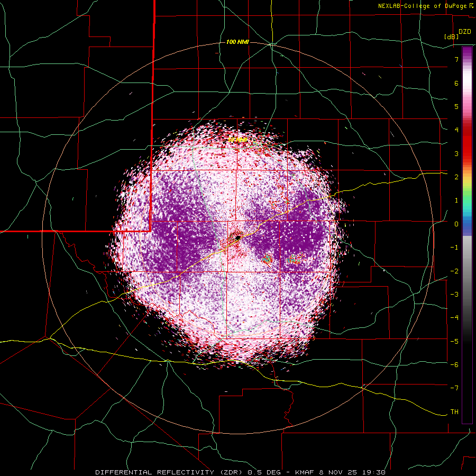The width and height of the screenshot is (476, 476).
Task: Click the [dB] unit label
Action: 451,36
